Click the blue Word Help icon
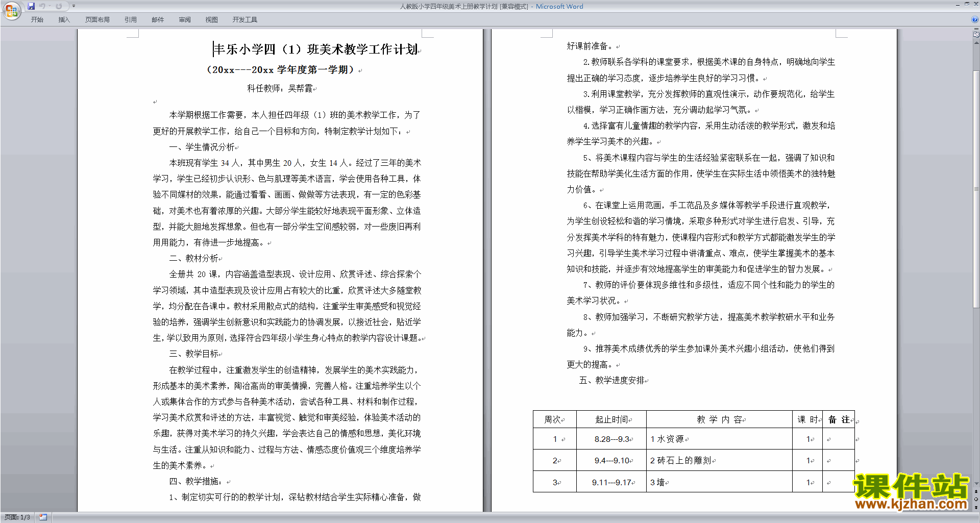Image resolution: width=980 pixels, height=523 pixels. pos(975,20)
